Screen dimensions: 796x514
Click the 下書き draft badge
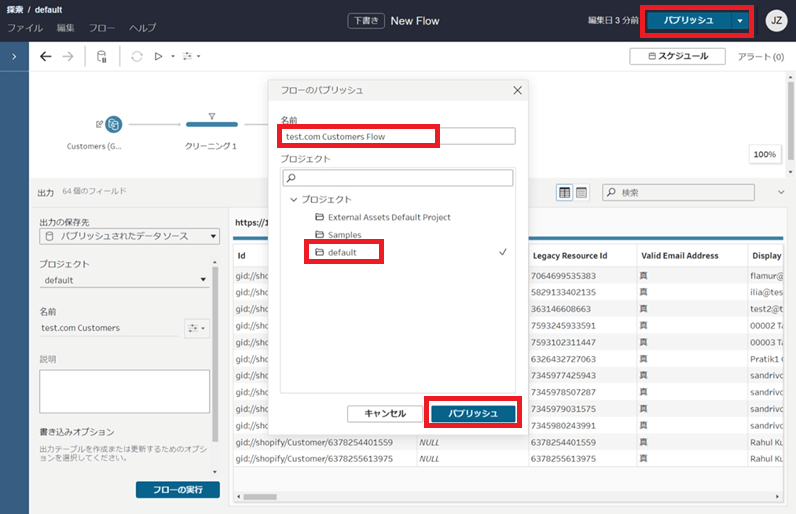point(366,21)
